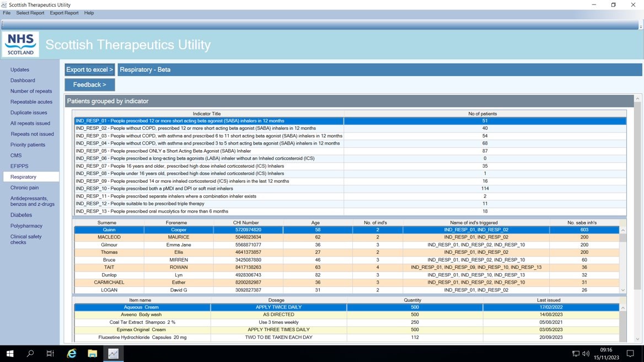Screen dimensions: 644x362
Task: Open the notification center icon
Action: pyautogui.click(x=630, y=353)
